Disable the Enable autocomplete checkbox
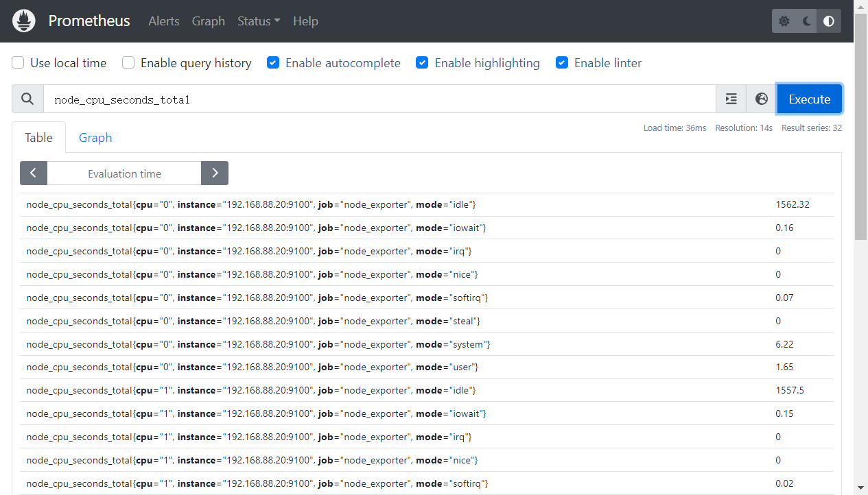 click(273, 63)
